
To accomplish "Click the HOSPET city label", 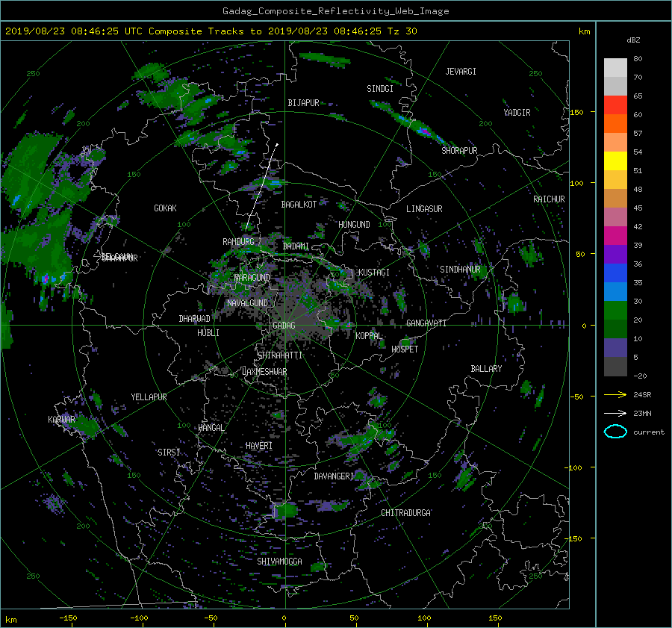I will (x=405, y=349).
